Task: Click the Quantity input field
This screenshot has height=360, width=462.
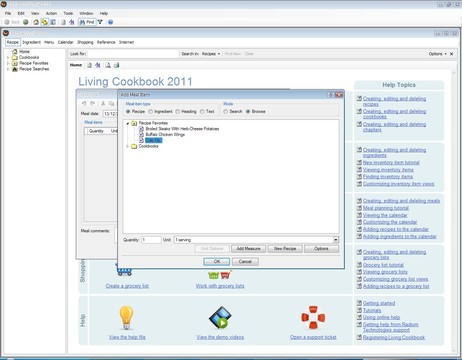Action: (x=151, y=240)
